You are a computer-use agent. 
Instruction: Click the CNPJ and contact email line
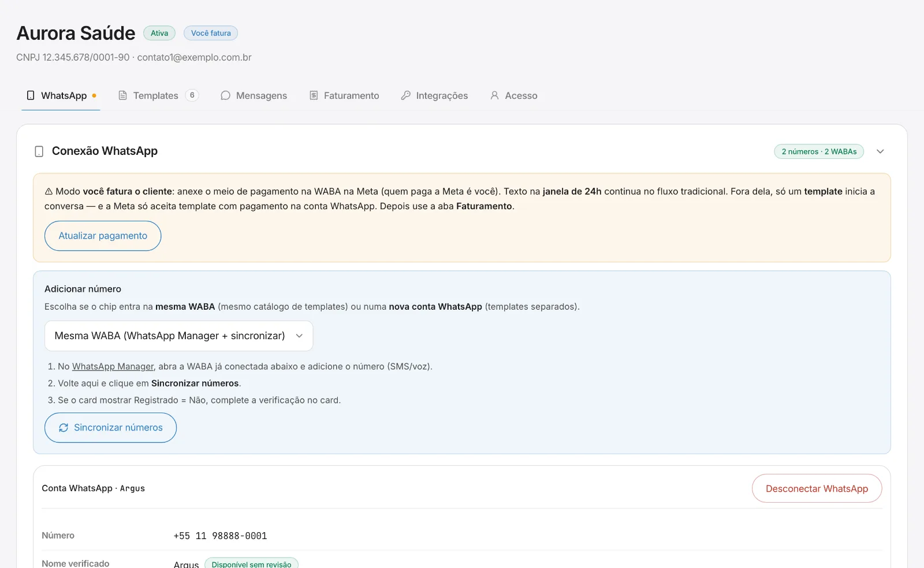click(x=134, y=57)
